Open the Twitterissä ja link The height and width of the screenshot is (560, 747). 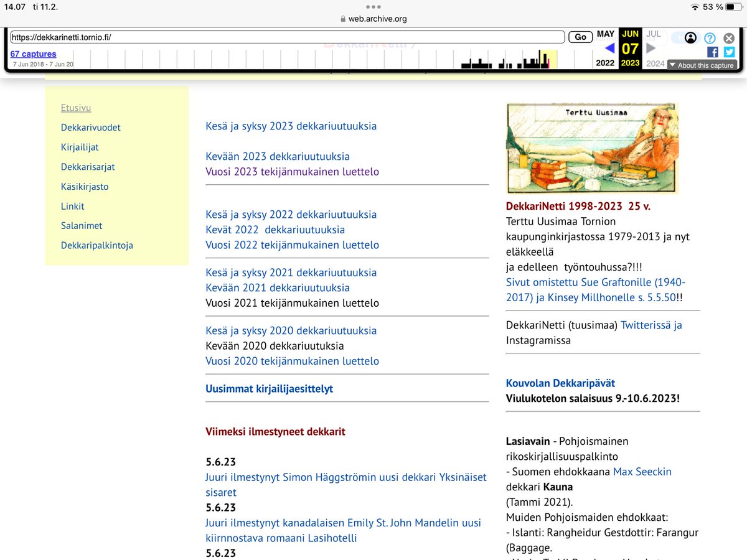point(652,325)
